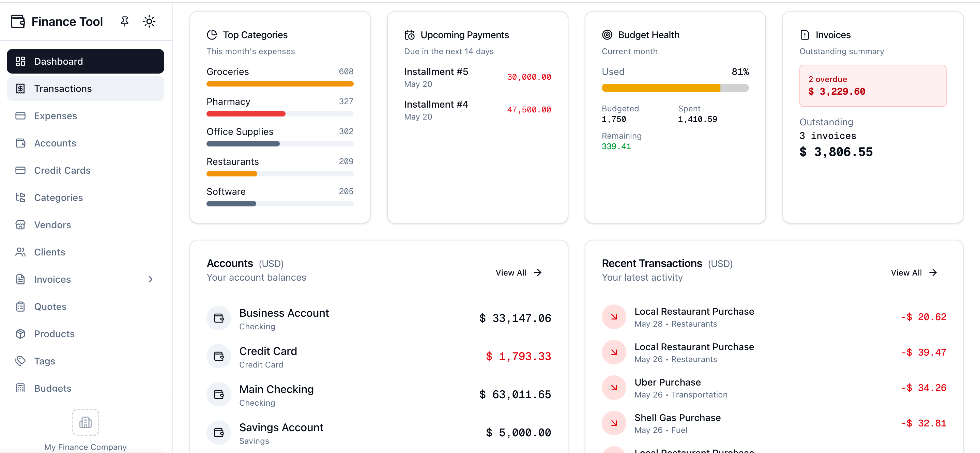
Task: Click the Products box icon
Action: click(20, 334)
